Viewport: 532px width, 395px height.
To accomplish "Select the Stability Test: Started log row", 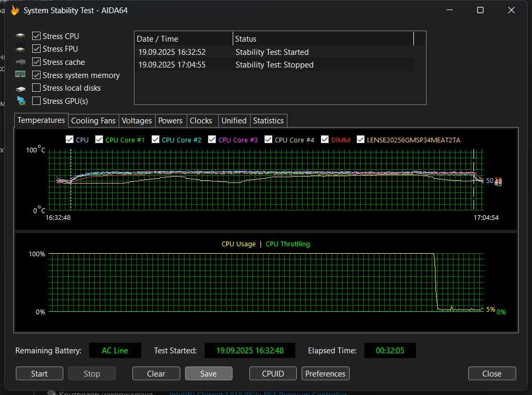I will tap(274, 52).
